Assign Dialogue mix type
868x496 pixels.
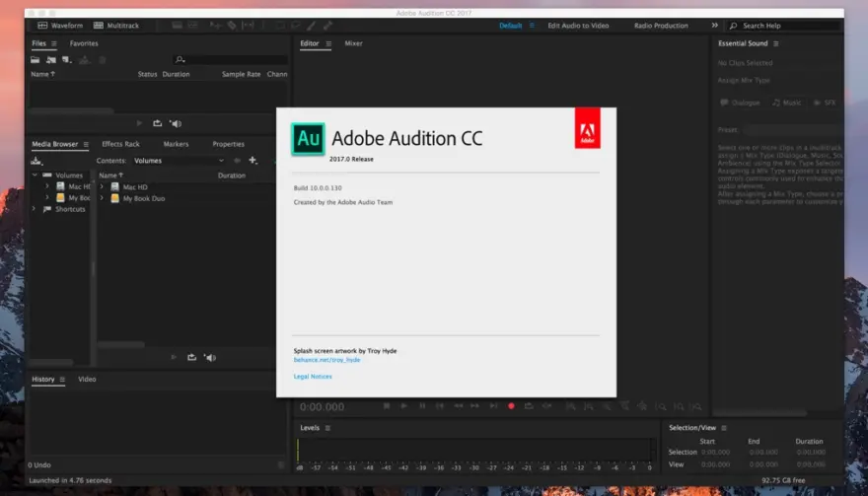coord(740,103)
